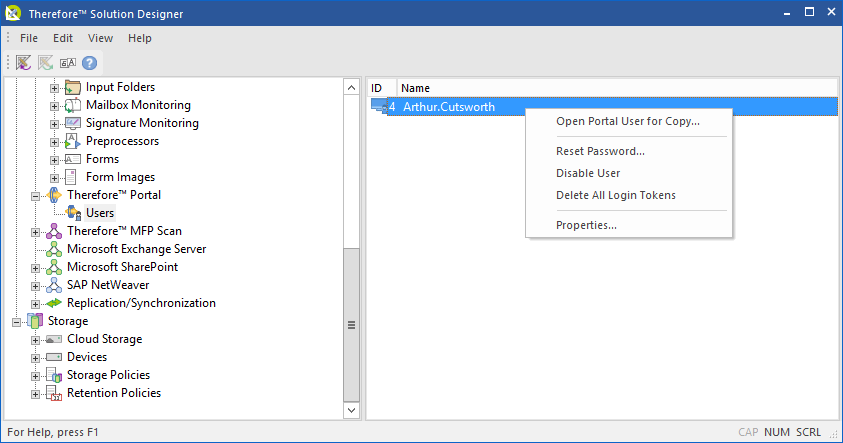This screenshot has width=843, height=443.
Task: Choose Reset Password... from context menu
Action: 600,151
